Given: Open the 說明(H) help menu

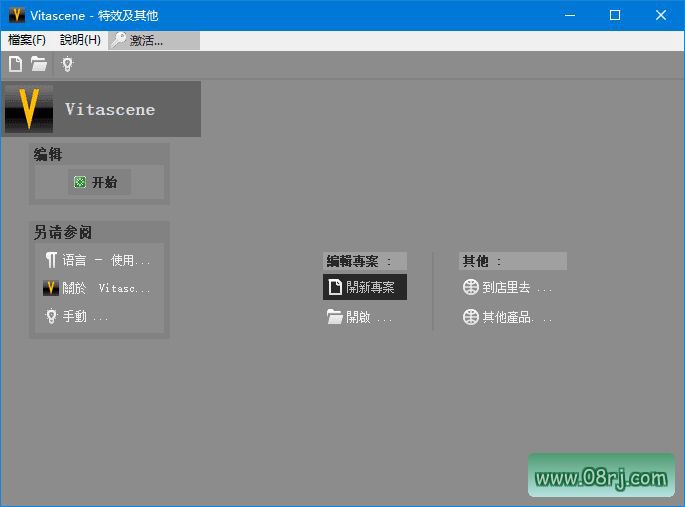Looking at the screenshot, I should (80, 40).
